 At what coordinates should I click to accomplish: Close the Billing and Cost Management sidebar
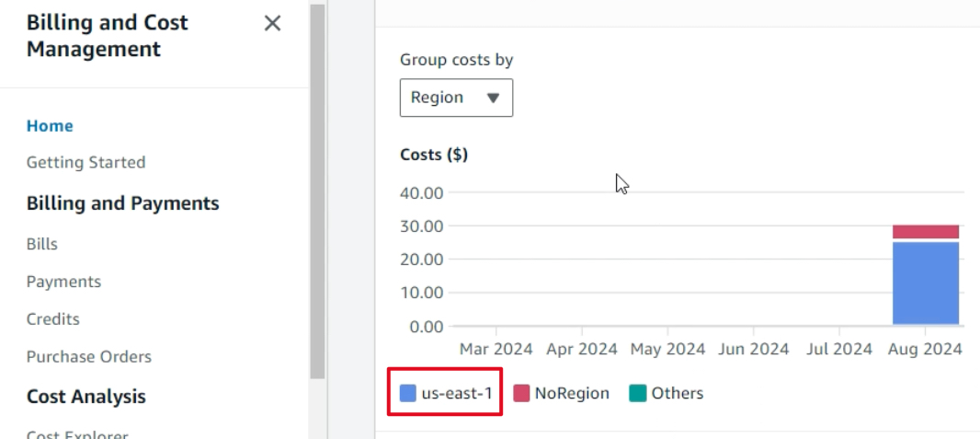[x=272, y=24]
